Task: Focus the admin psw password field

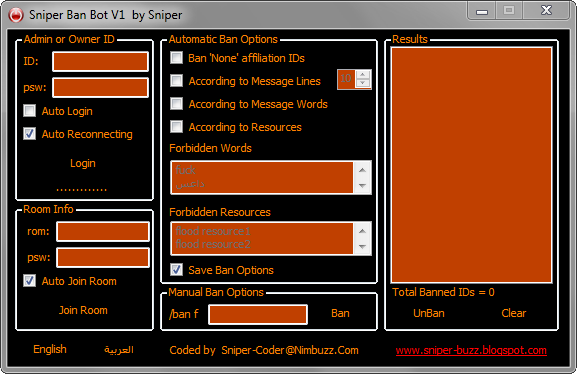Action: click(100, 88)
